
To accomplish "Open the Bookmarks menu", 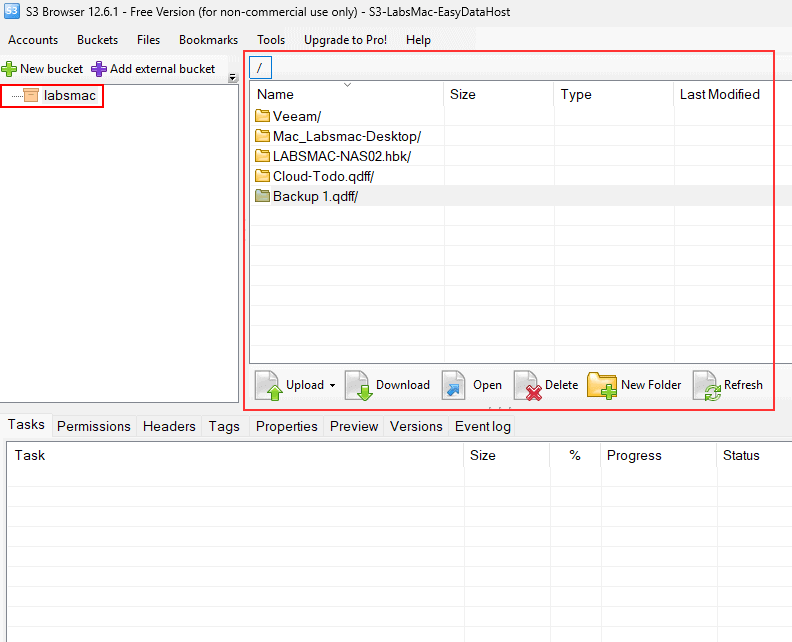I will coord(208,40).
